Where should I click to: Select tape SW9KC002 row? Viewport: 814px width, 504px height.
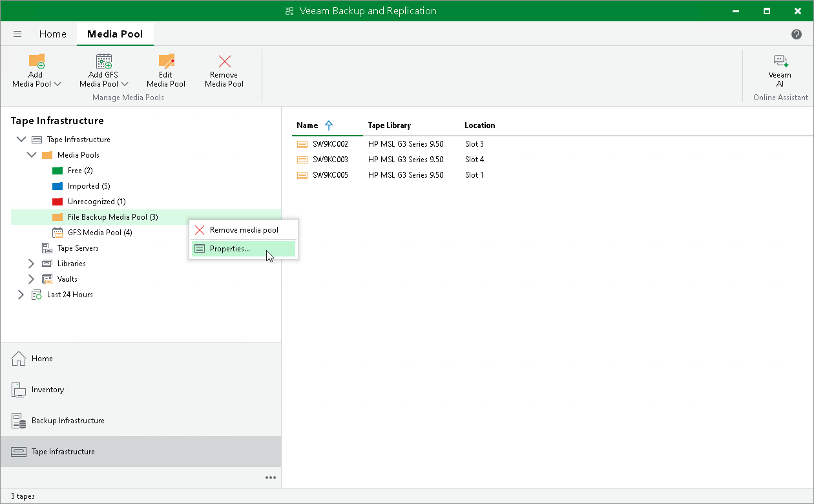coord(552,144)
